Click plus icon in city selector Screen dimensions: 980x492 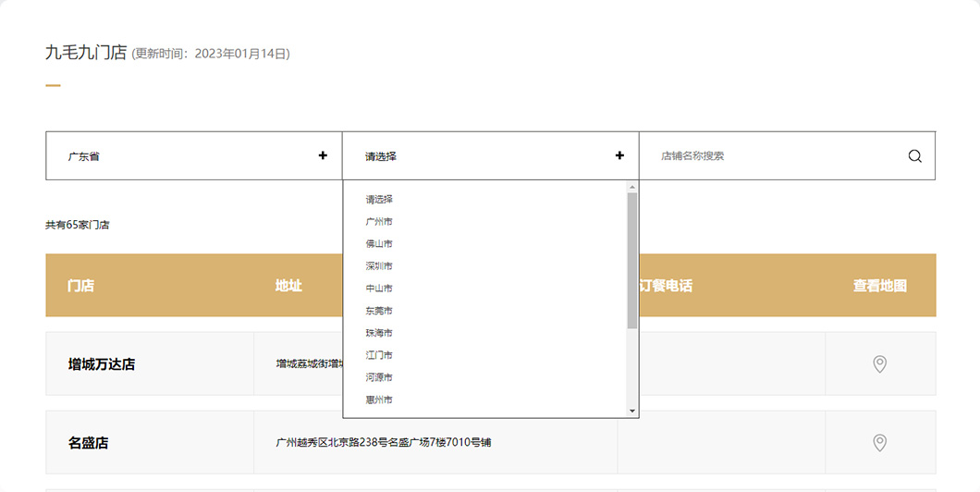coord(619,155)
